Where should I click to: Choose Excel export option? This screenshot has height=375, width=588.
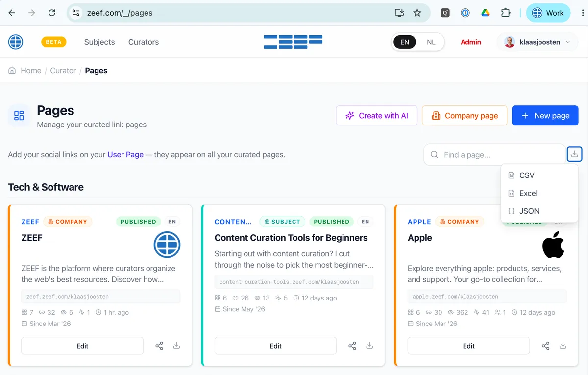coord(539,193)
